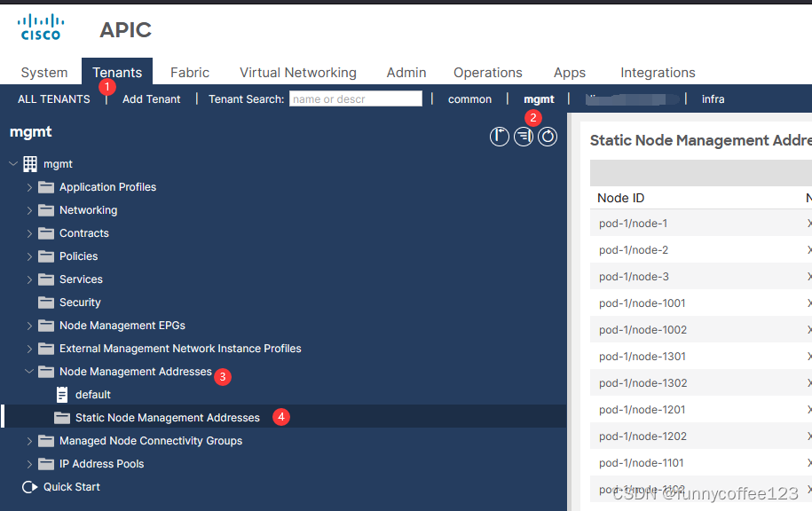Click the Node Management Addresses folder icon

point(46,371)
